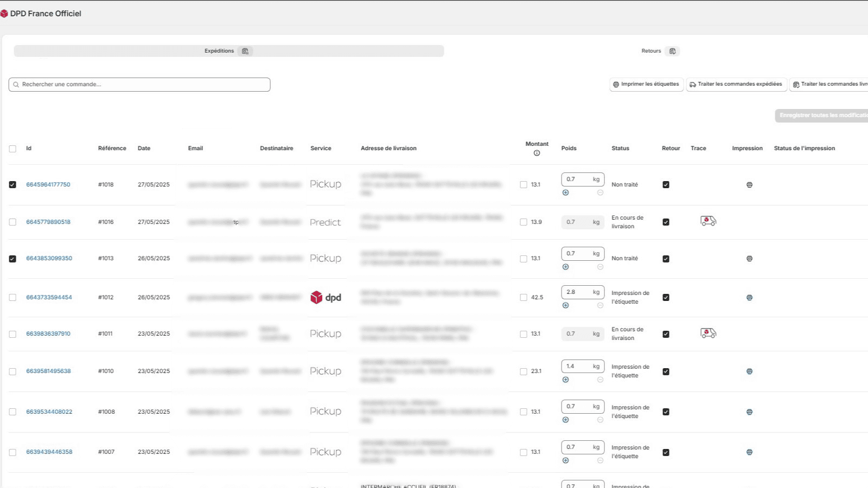This screenshot has width=868, height=488.
Task: Click Imprimer les étiquettes button
Action: (x=646, y=85)
